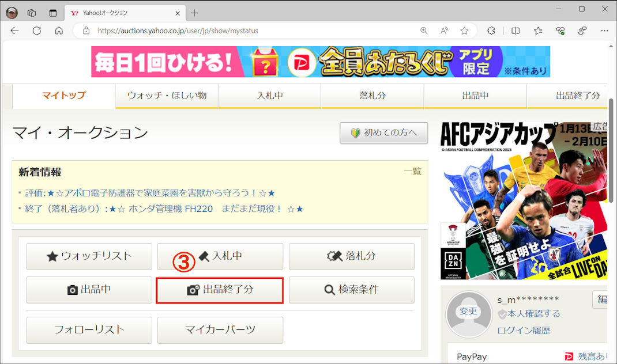Open a new browser tab
617x364 pixels.
pos(194,13)
